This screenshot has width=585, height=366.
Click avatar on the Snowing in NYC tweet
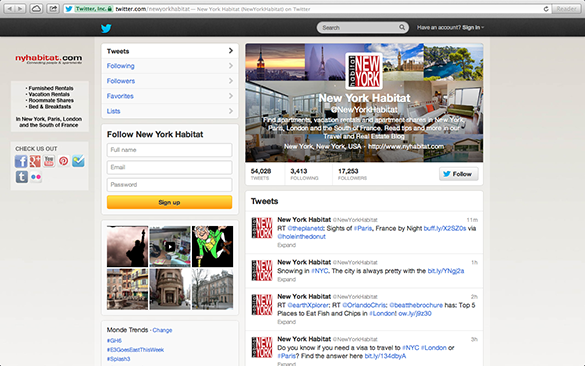[262, 270]
